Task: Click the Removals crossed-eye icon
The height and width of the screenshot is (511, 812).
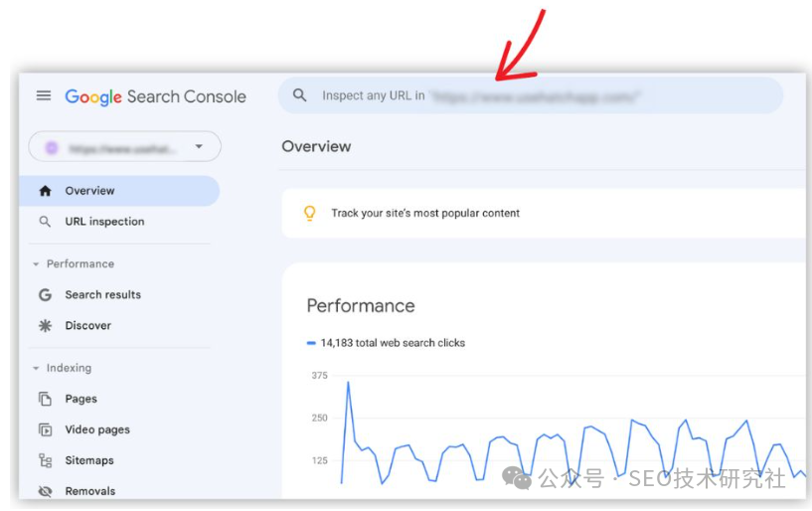Action: click(x=45, y=491)
